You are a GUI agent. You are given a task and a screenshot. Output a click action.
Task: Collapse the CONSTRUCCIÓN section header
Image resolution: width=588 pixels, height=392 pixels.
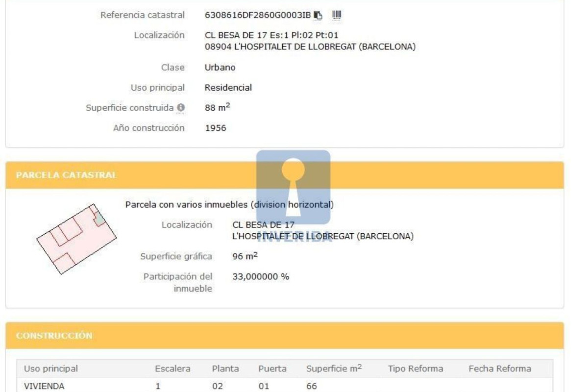285,336
